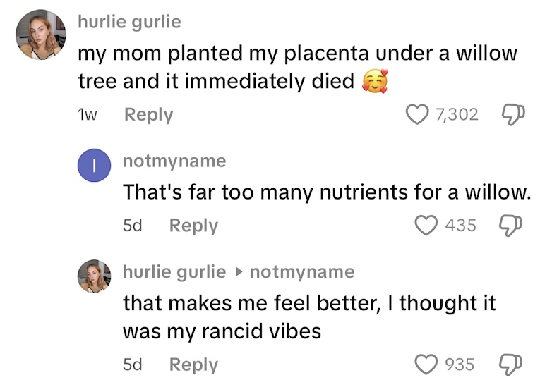Dislike the comment with 7,302 likes
Image resolution: width=552 pixels, height=392 pixels.
click(509, 114)
